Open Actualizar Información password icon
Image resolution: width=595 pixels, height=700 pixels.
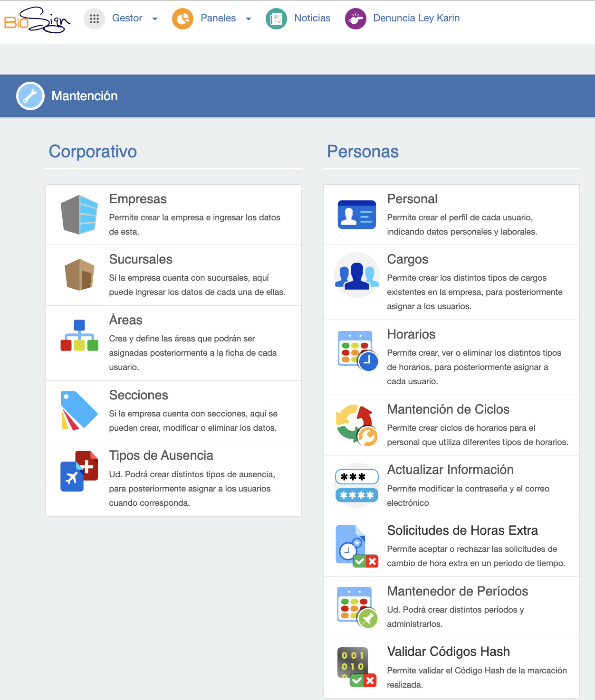[357, 485]
